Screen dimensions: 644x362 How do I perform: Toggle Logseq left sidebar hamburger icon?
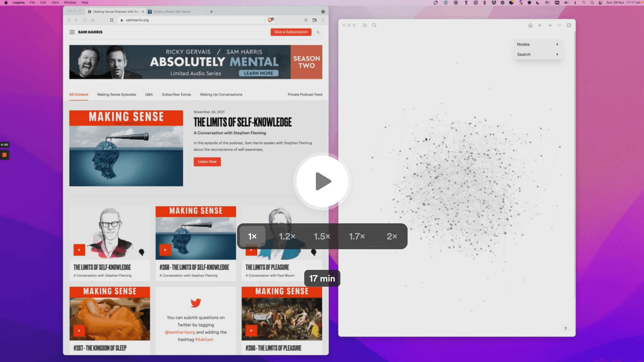(x=365, y=25)
